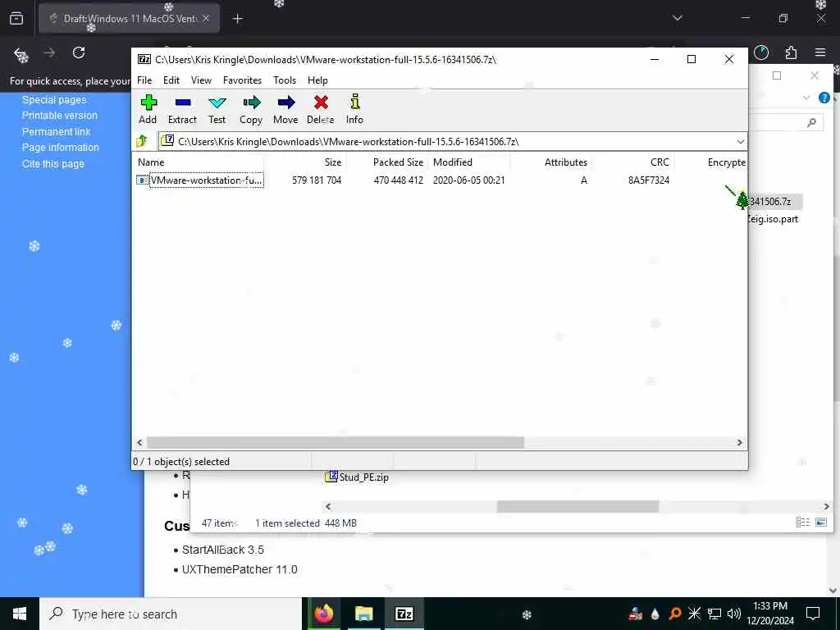Select Stud_PE.zip in File Explorer

(358, 477)
